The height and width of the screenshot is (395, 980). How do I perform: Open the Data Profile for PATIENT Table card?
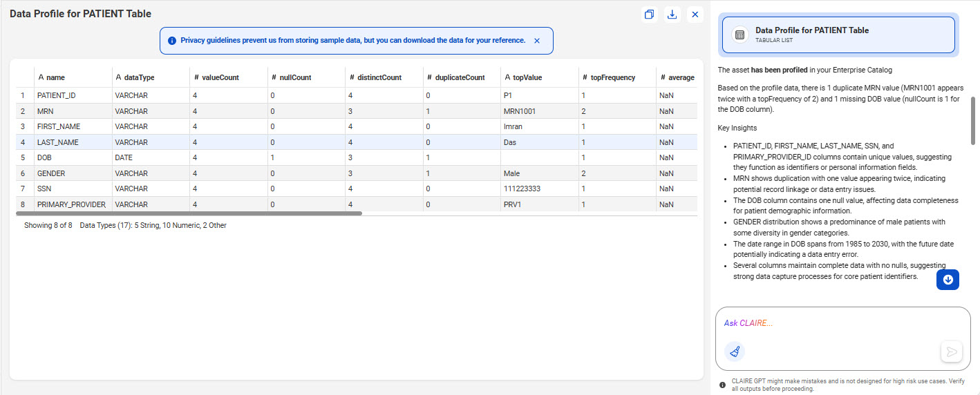(x=838, y=35)
